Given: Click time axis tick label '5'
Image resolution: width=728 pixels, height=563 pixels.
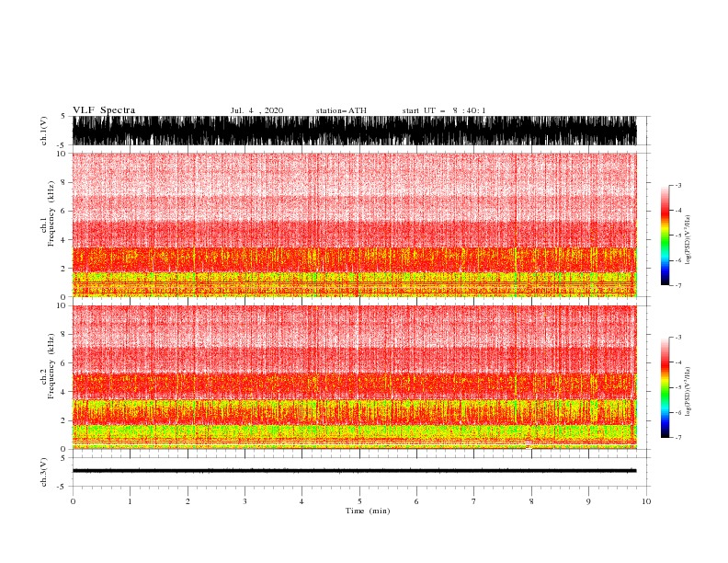Looking at the screenshot, I should pyautogui.click(x=359, y=501).
